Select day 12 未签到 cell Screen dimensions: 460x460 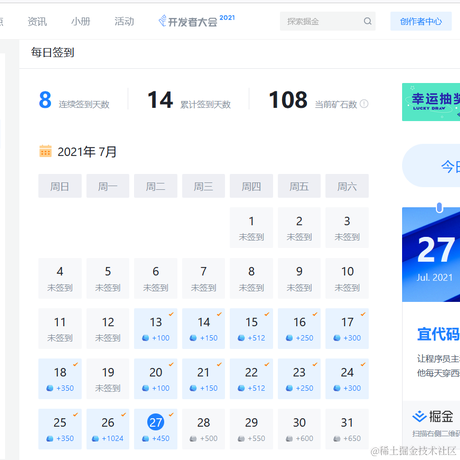[x=108, y=328]
